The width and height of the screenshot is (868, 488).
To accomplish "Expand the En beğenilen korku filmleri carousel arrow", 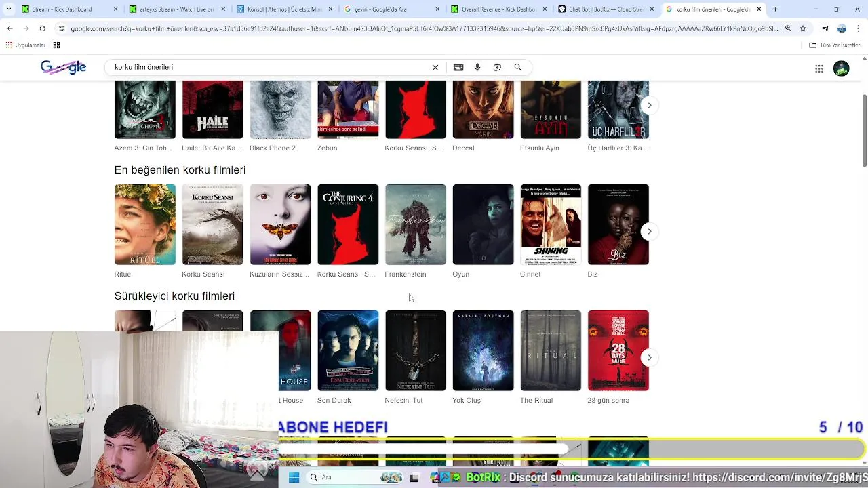I will click(x=649, y=231).
